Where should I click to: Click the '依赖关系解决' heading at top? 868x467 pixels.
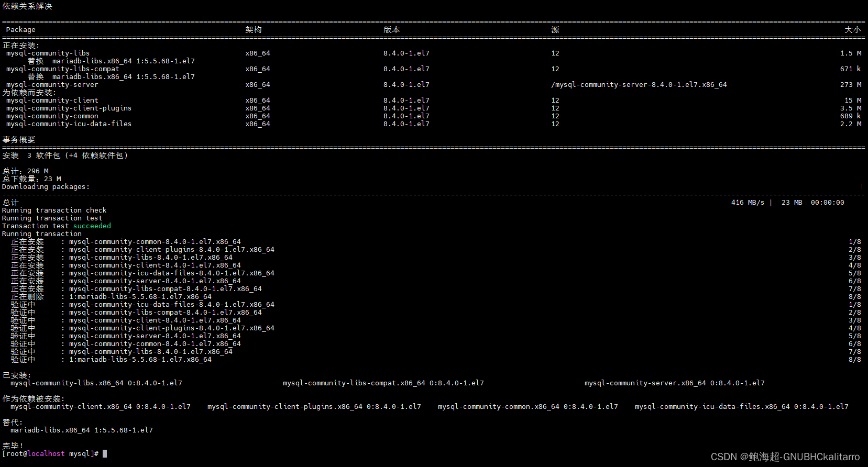(x=27, y=6)
